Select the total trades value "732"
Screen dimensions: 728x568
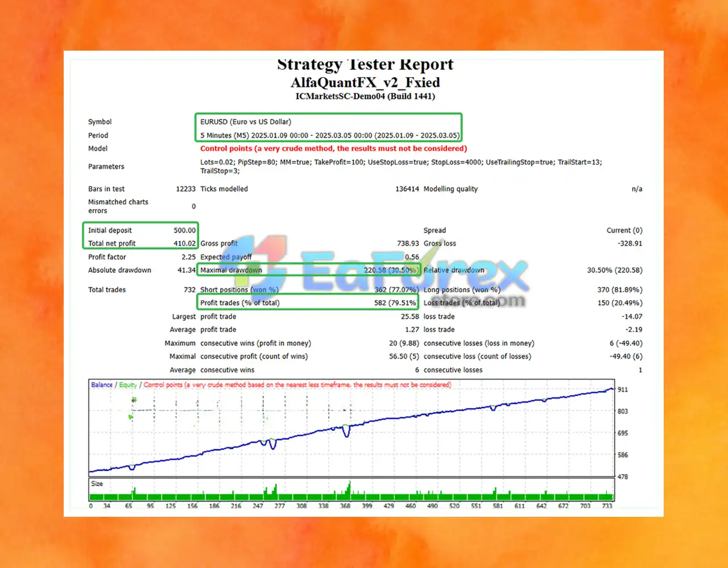click(190, 289)
